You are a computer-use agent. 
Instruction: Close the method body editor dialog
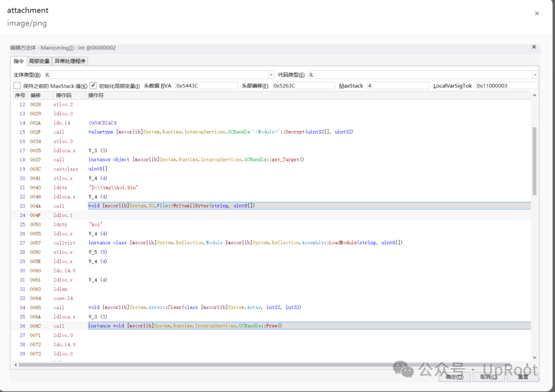(x=534, y=47)
